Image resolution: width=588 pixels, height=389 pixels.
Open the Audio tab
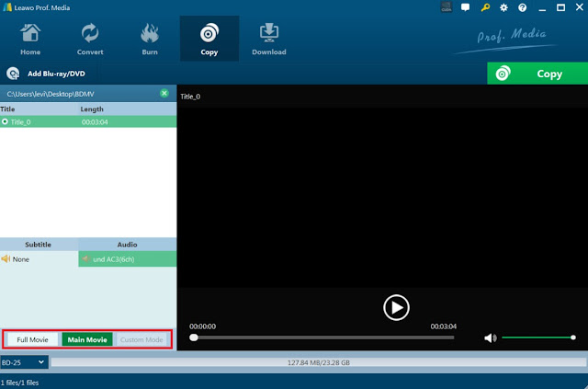[127, 245]
